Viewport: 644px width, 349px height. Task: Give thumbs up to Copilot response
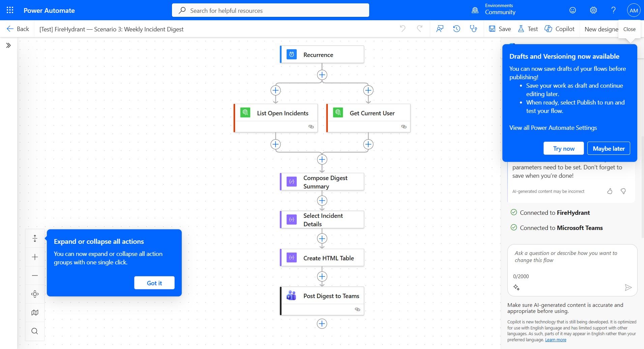pos(610,191)
